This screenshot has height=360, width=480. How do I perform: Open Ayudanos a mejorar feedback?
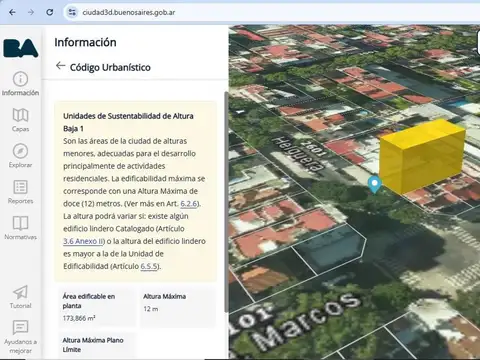pos(20,337)
